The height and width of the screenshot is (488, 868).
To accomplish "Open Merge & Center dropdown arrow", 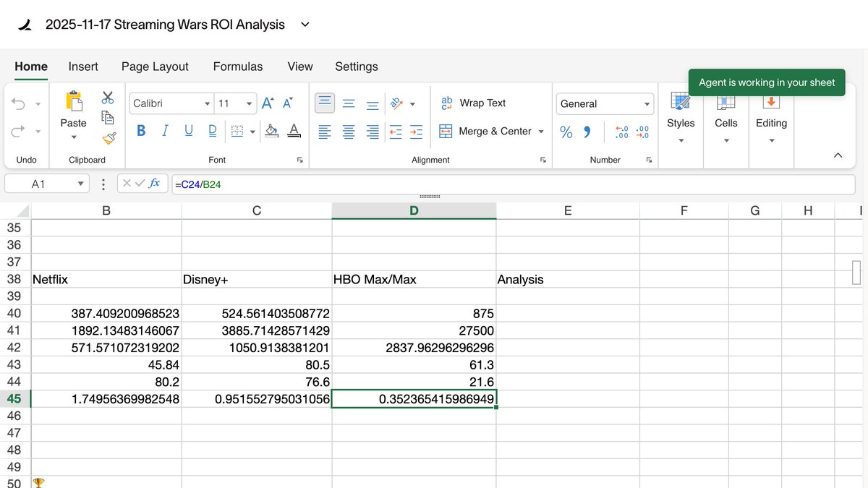I will (541, 132).
